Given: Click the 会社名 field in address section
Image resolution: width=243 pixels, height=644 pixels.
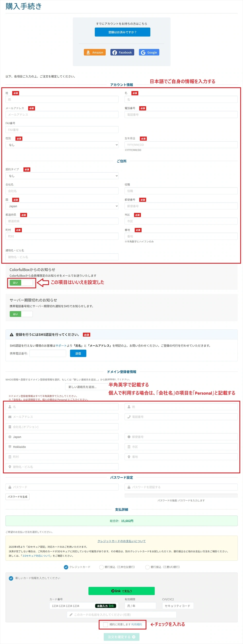Looking at the screenshot, I should [x=62, y=191].
